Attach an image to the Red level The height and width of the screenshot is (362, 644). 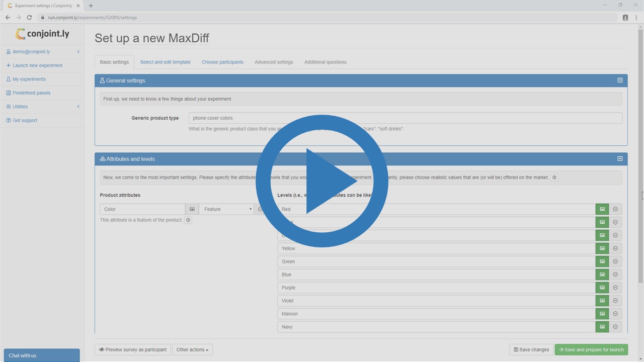click(602, 209)
